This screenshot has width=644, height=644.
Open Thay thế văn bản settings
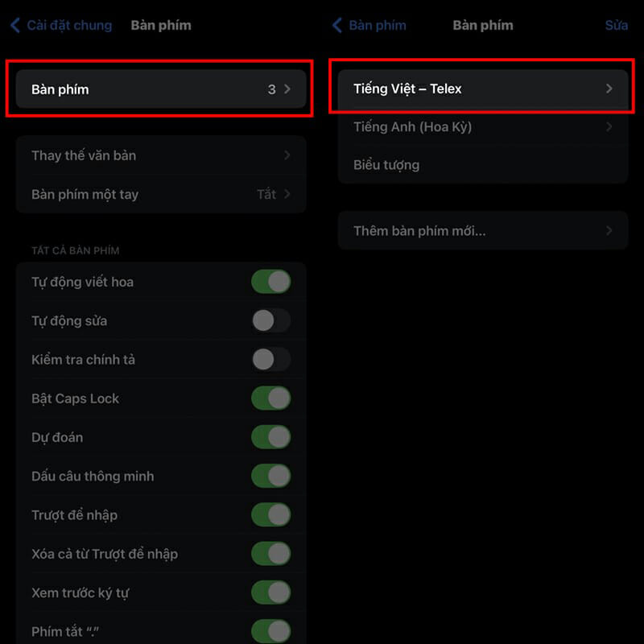pos(161,155)
